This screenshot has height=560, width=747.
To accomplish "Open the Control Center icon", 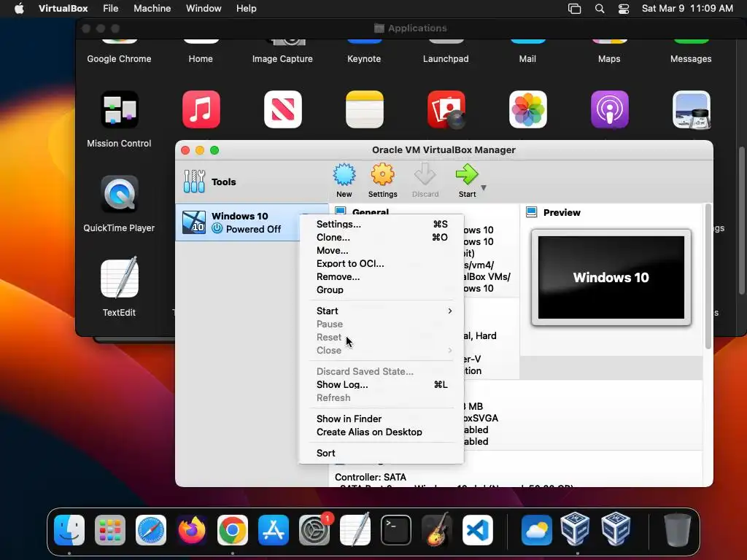I will [623, 9].
